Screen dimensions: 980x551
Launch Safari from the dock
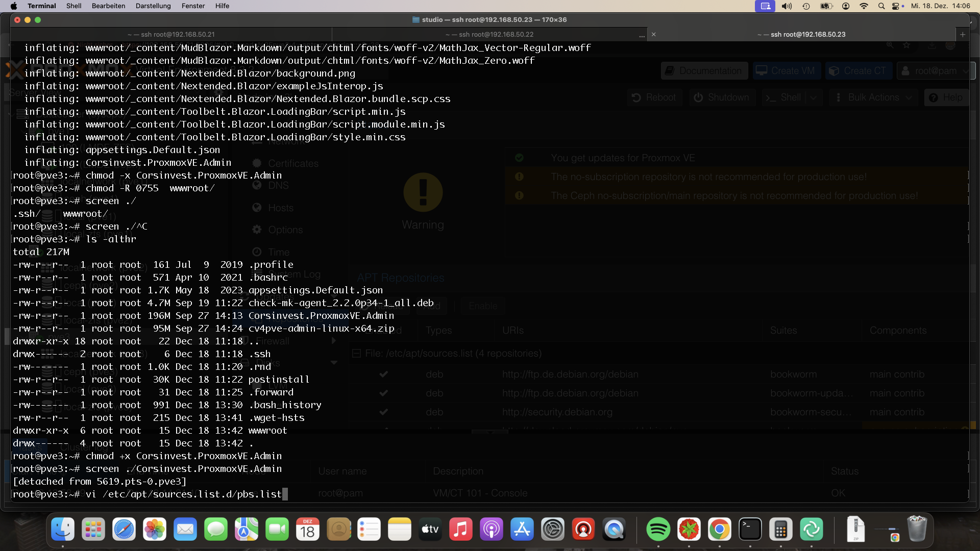coord(124,530)
